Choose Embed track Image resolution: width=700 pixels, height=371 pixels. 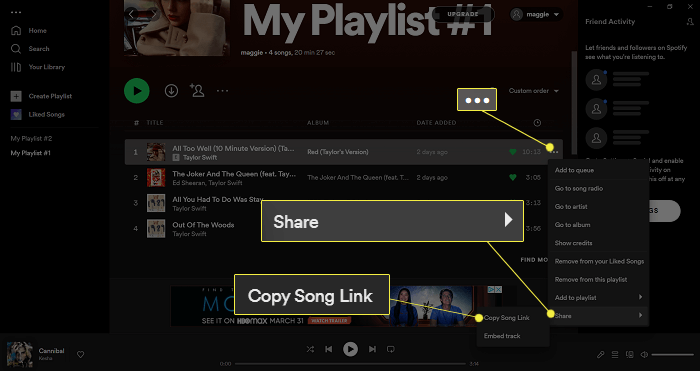[x=513, y=336]
